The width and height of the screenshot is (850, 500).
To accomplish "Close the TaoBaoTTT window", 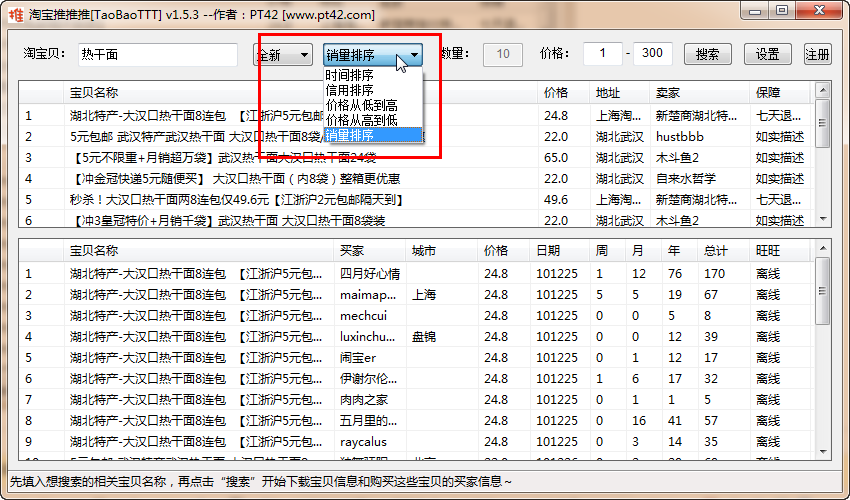I will pos(820,11).
